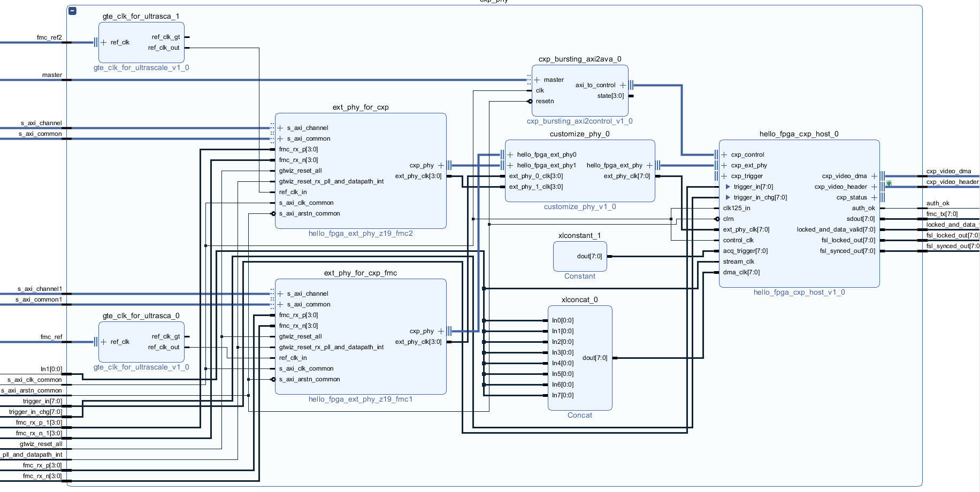Expand master plus on cxp_bursting_axi2ava_0
980x492 pixels.
[537, 80]
